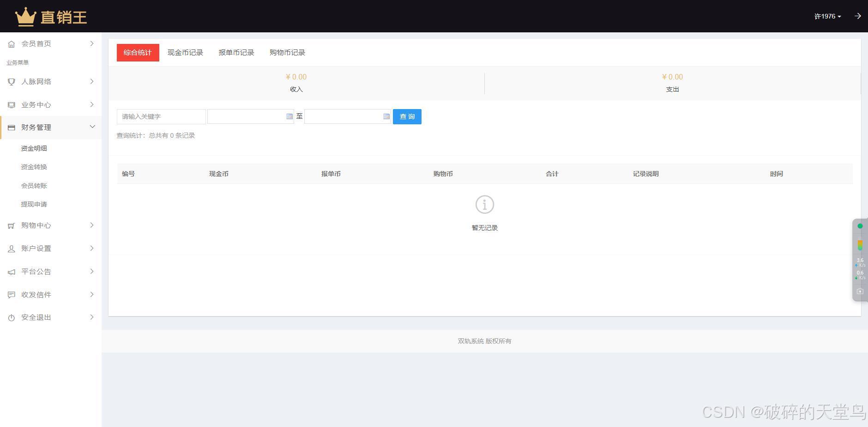Click the power icon beside 安全退出

click(12, 317)
